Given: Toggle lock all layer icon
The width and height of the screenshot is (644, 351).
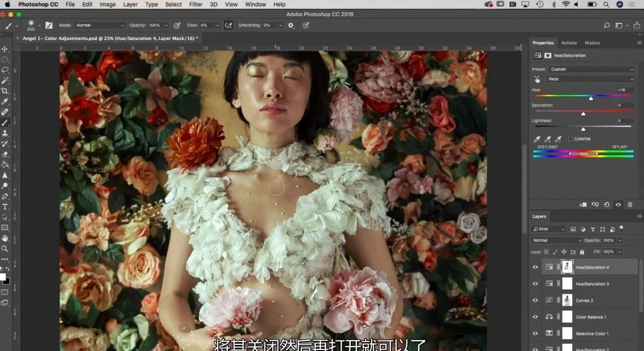Looking at the screenshot, I should point(582,252).
